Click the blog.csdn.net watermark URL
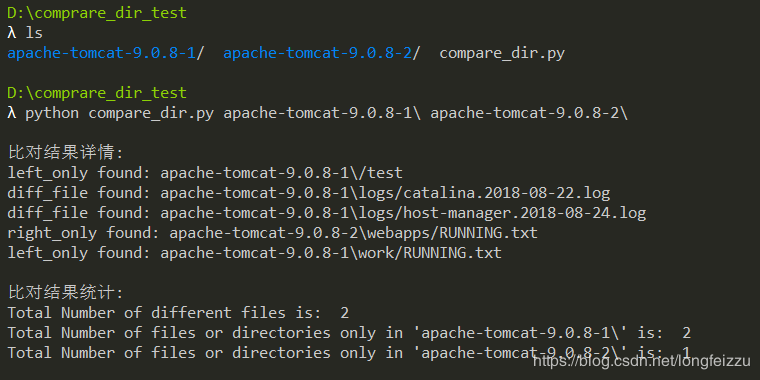 coord(642,361)
